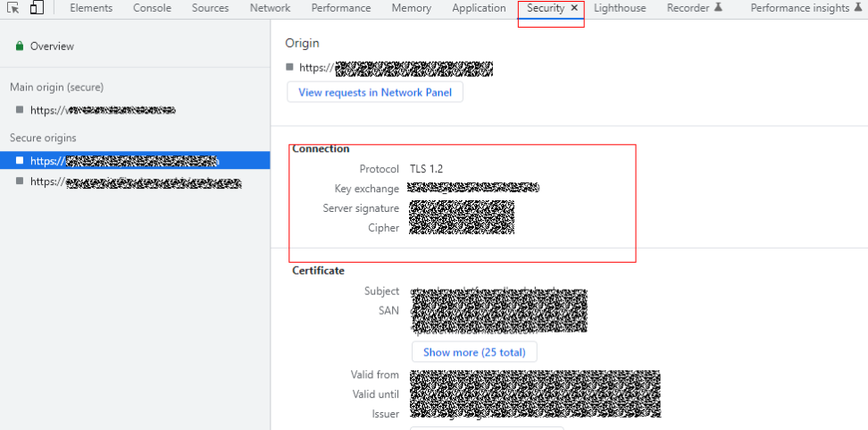This screenshot has height=430, width=868.
Task: Select the Lighthouse tab
Action: 620,8
